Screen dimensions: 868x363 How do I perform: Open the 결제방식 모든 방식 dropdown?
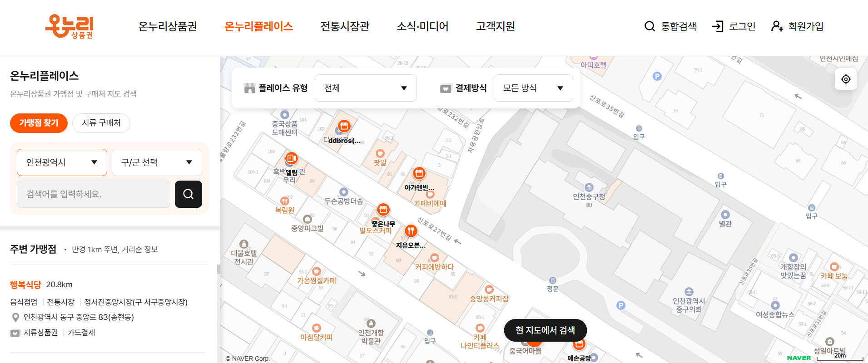(533, 88)
